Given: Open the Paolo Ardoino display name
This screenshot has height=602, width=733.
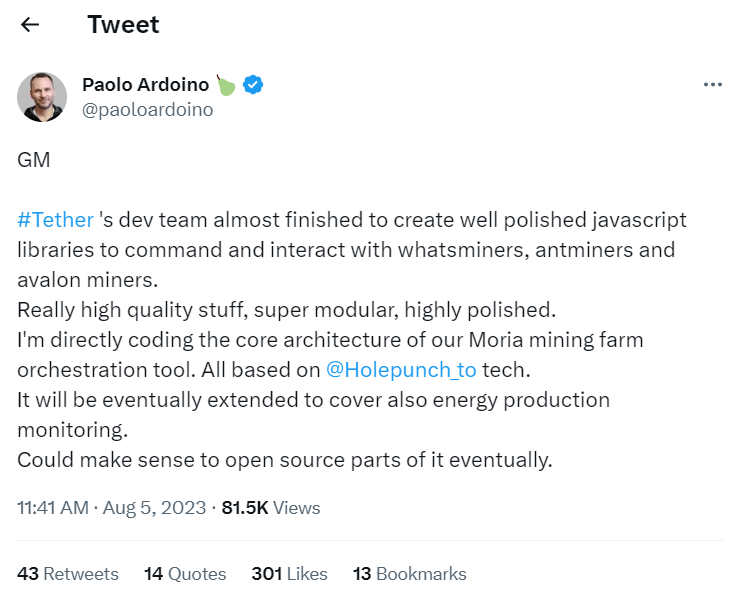Looking at the screenshot, I should (x=145, y=85).
